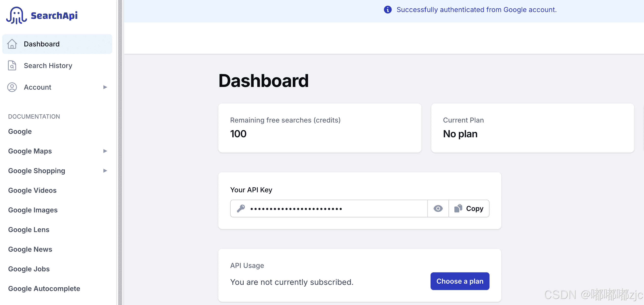The height and width of the screenshot is (305, 644).
Task: Expand the Google Shopping submenu
Action: (105, 170)
